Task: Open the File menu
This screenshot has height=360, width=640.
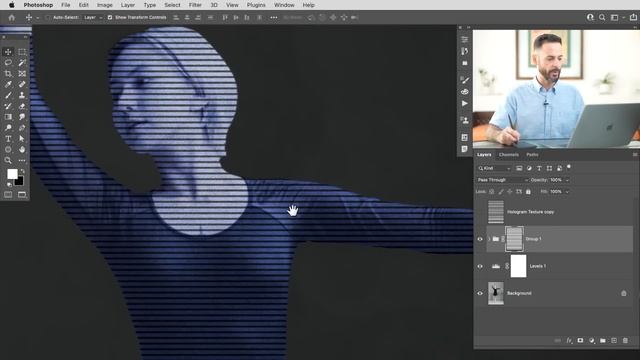Action: pos(65,5)
